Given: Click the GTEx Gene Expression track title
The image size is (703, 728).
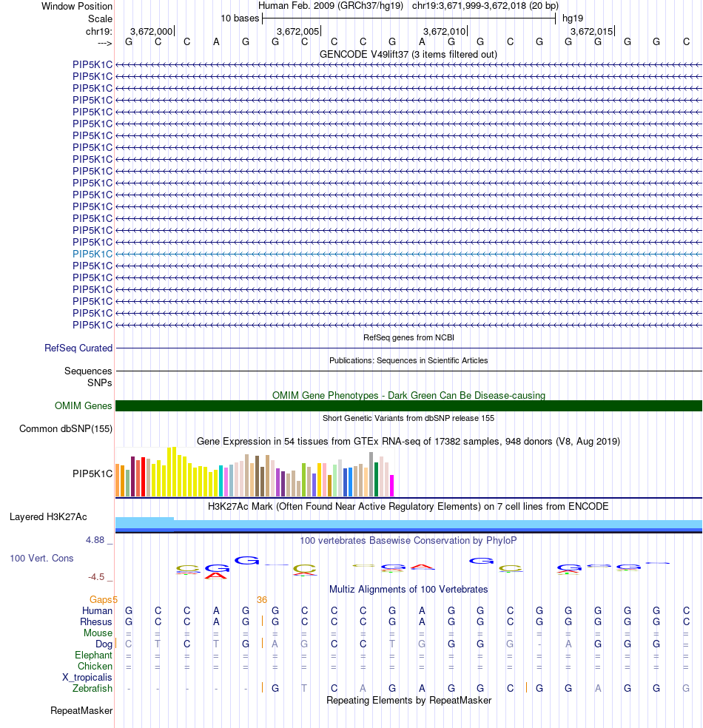Looking at the screenshot, I should (x=408, y=441).
